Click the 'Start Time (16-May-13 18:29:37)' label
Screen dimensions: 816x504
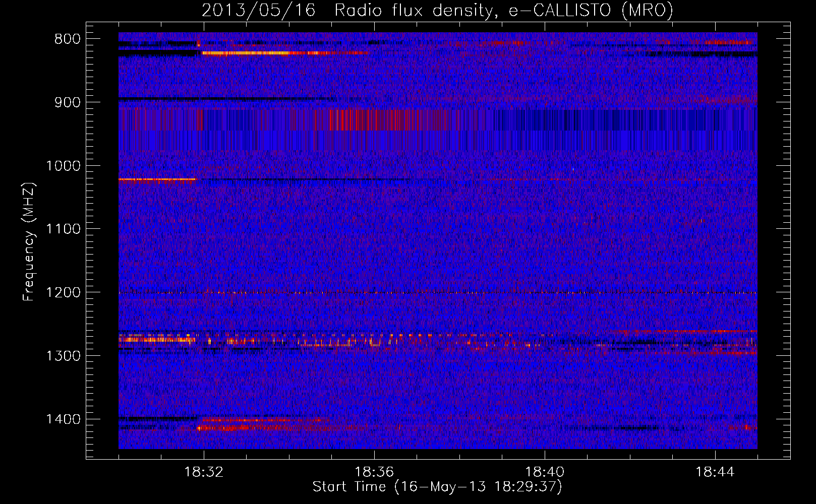[x=437, y=487]
